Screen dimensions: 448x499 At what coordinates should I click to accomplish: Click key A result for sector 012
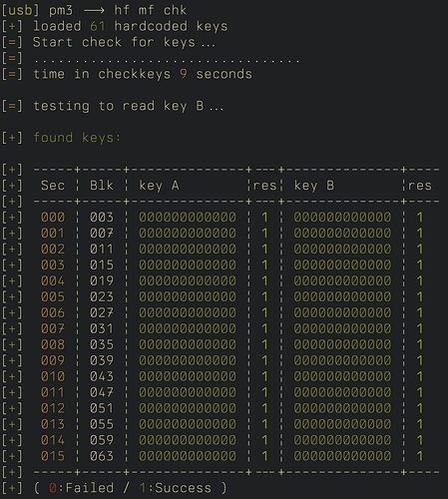pos(264,408)
